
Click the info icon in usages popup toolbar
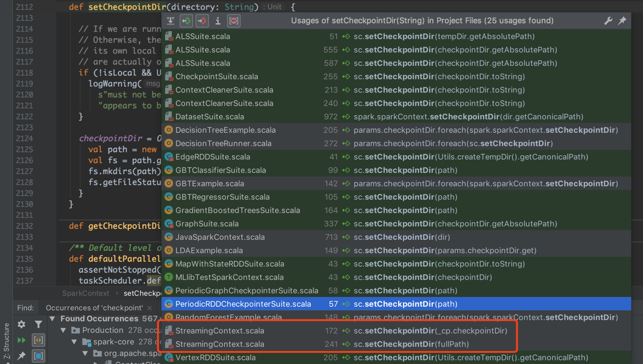click(x=217, y=21)
